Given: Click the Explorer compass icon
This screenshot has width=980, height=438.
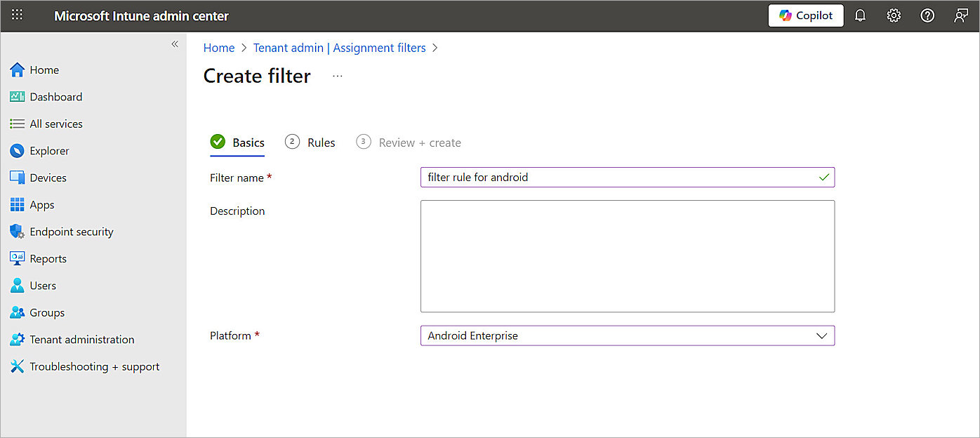Looking at the screenshot, I should tap(18, 151).
